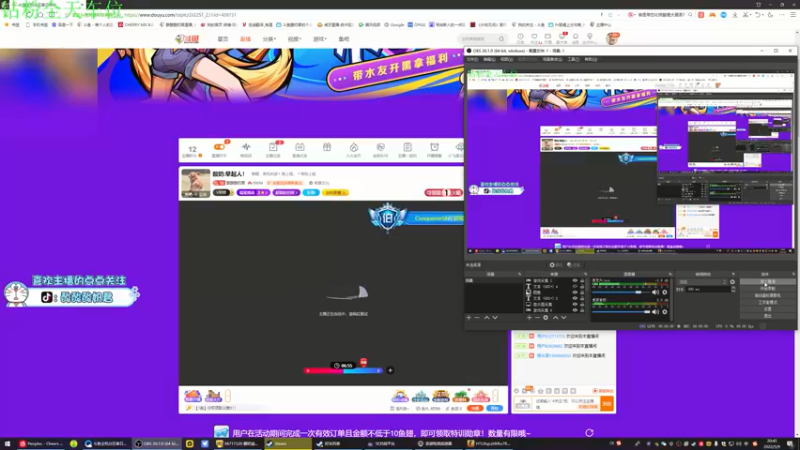Expand right gift list arrow below player
The width and height of the screenshot is (800, 450).
(x=495, y=395)
